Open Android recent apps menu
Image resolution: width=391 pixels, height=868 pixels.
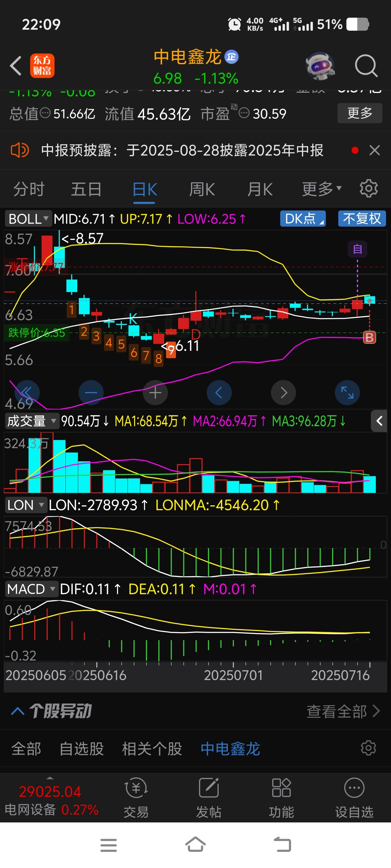(x=109, y=845)
